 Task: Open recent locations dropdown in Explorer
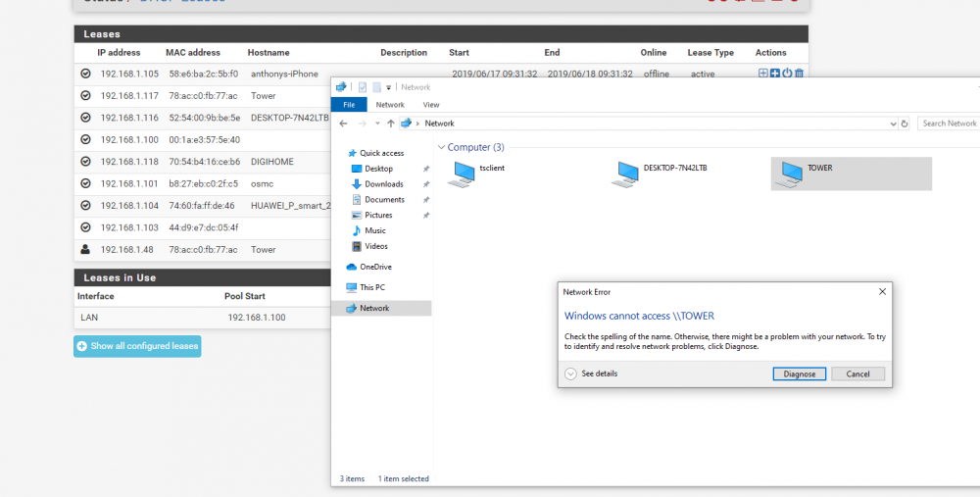(377, 124)
